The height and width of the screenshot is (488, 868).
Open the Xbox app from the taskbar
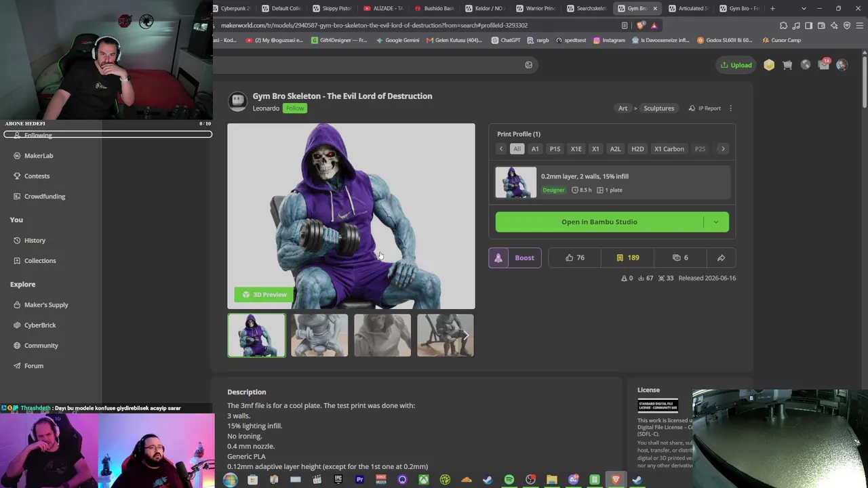click(x=423, y=480)
